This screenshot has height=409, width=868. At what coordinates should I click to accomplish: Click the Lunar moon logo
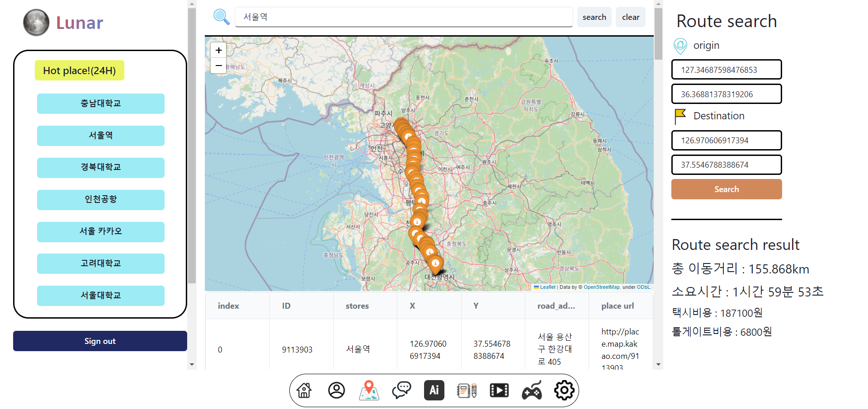coord(36,23)
